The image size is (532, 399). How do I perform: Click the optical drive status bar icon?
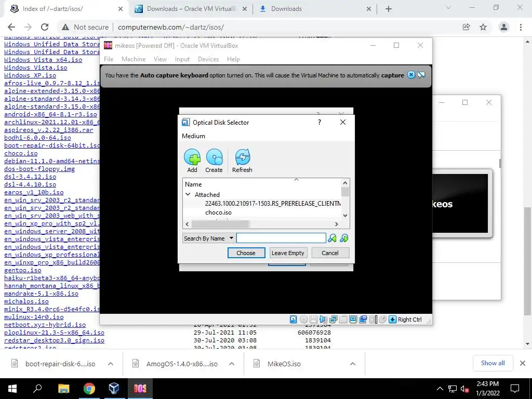303,320
